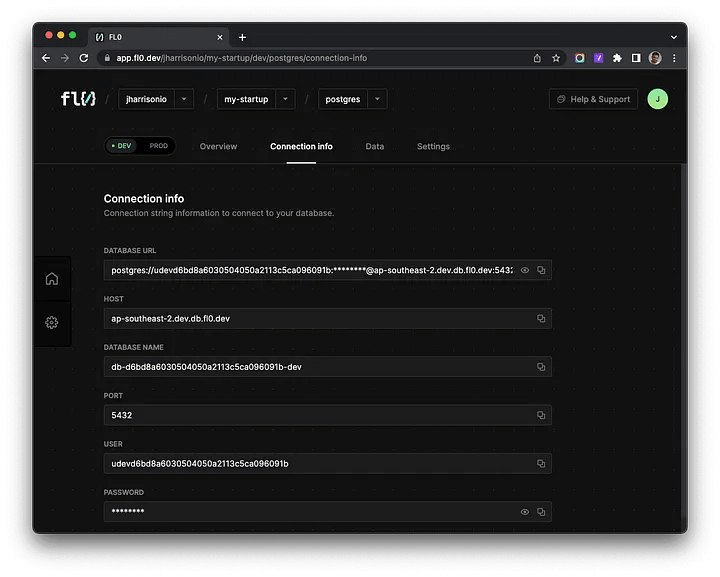This screenshot has height=577, width=720.
Task: Copy the user value
Action: [541, 463]
